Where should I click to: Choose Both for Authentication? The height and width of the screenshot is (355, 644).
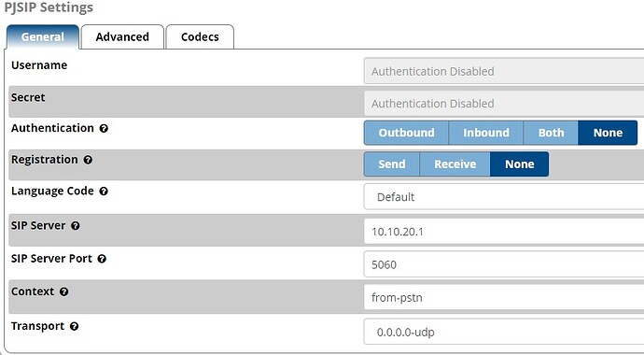[x=551, y=133]
